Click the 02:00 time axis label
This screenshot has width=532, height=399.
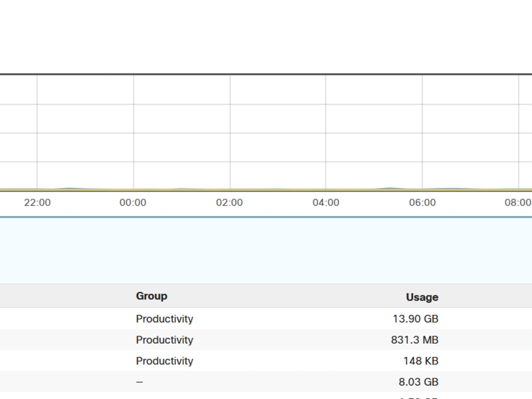(x=229, y=203)
